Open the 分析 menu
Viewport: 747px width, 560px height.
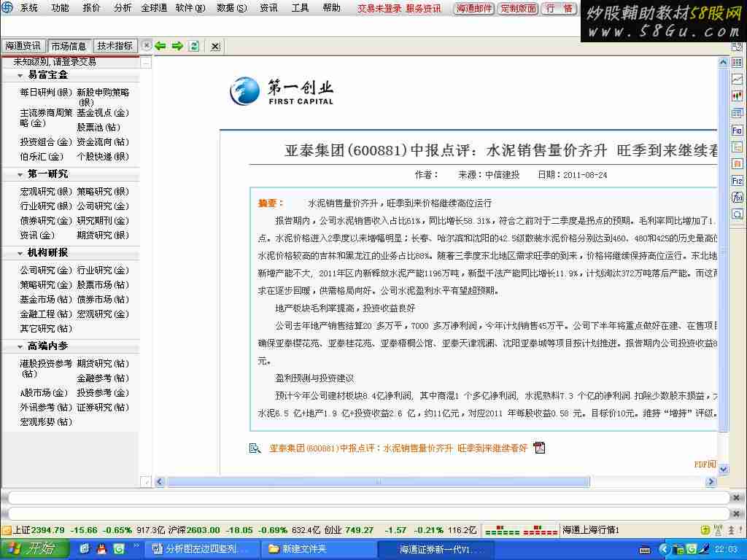123,7
